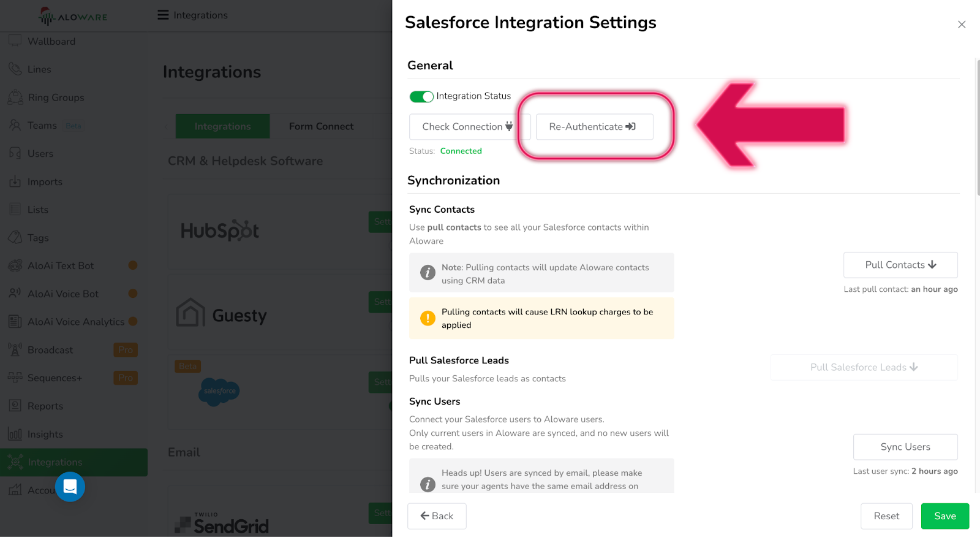The image size is (980, 537).
Task: Click the Sequences+ icon
Action: click(15, 377)
